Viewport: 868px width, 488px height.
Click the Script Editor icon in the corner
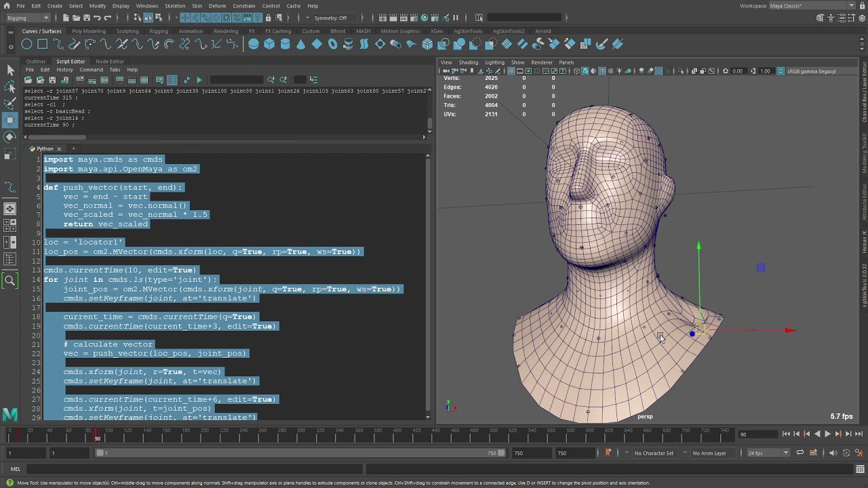tap(860, 469)
